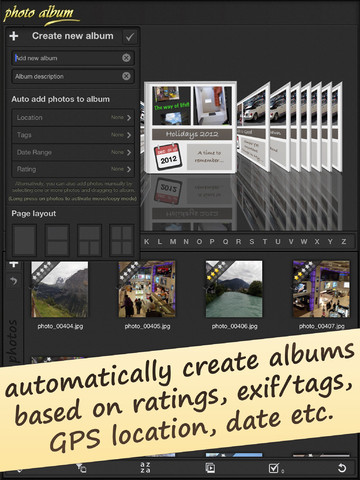The width and height of the screenshot is (360, 480).
Task: Select thumbnail photo_00407.jpg
Action: point(321,289)
